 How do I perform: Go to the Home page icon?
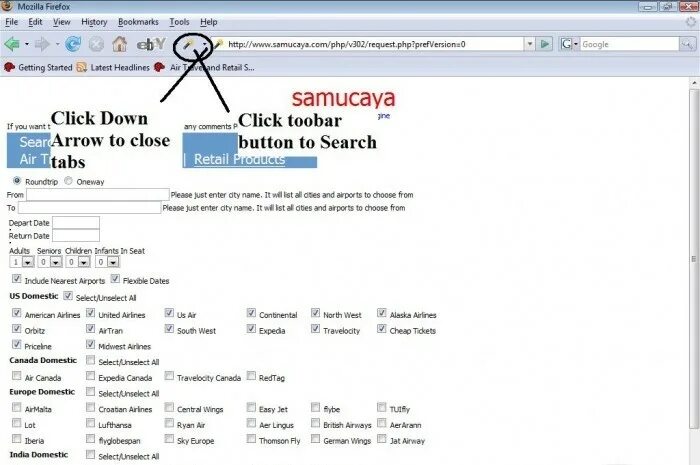click(119, 44)
